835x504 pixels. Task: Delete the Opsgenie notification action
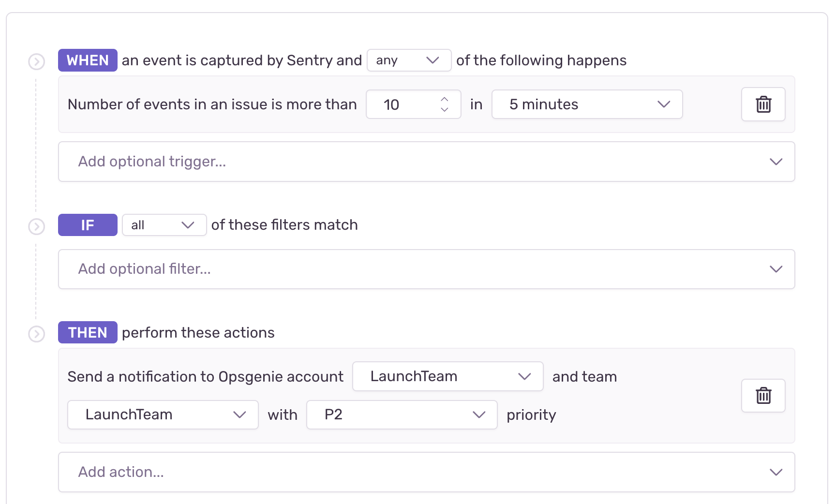click(x=763, y=396)
